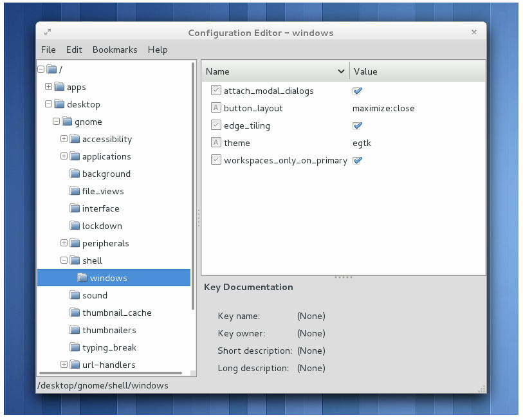Click the boolean type icon beside edge_tiling
The image size is (523, 420).
[x=216, y=125]
